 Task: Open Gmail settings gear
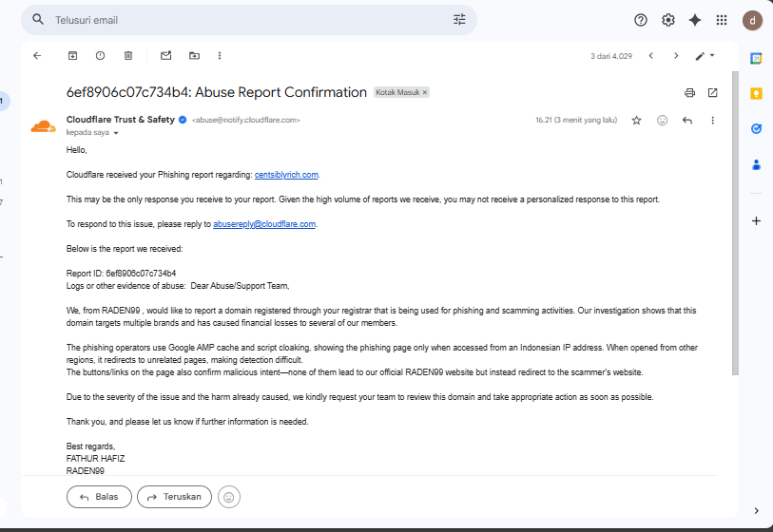coord(668,20)
